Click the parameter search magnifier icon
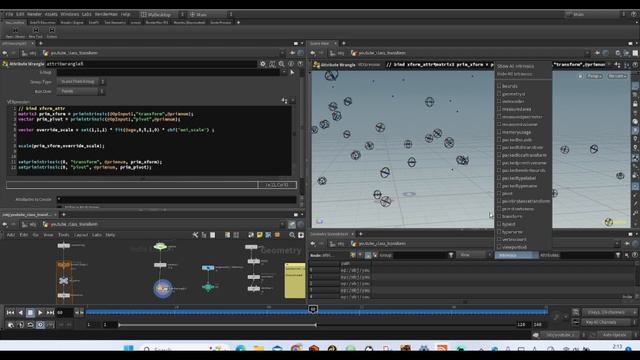Viewport: 640px width, 360px height. pyautogui.click(x=282, y=64)
